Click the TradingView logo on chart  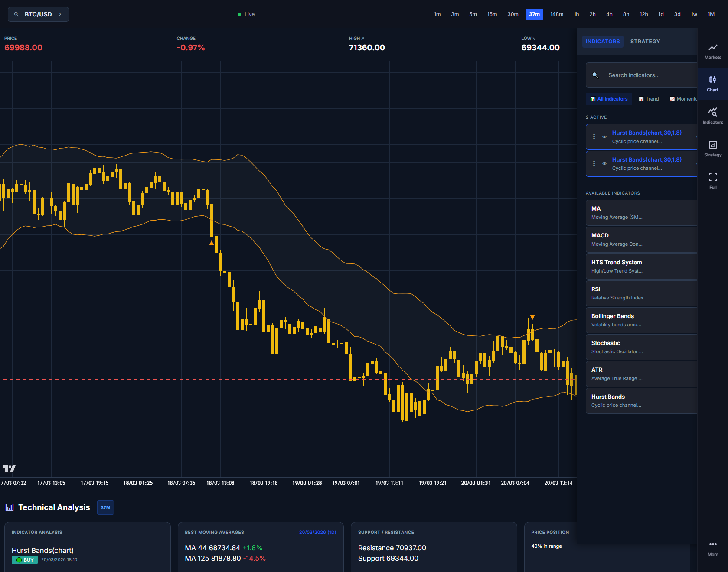pyautogui.click(x=9, y=468)
